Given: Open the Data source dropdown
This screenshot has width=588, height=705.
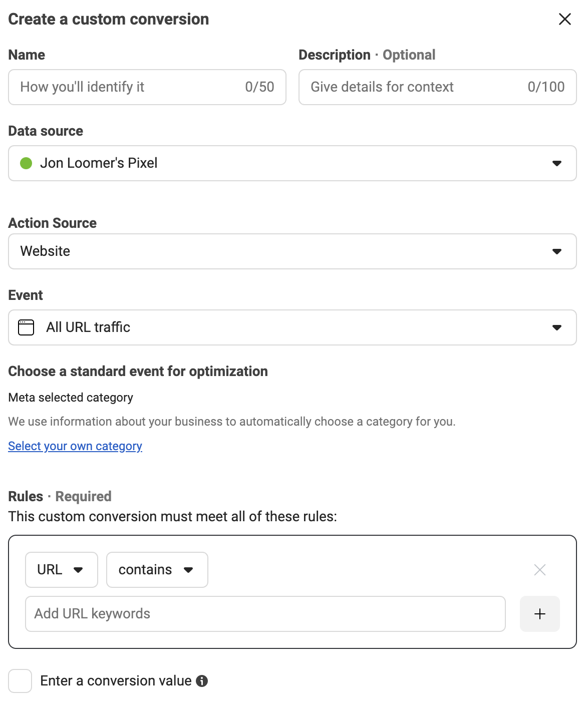Looking at the screenshot, I should coord(557,163).
